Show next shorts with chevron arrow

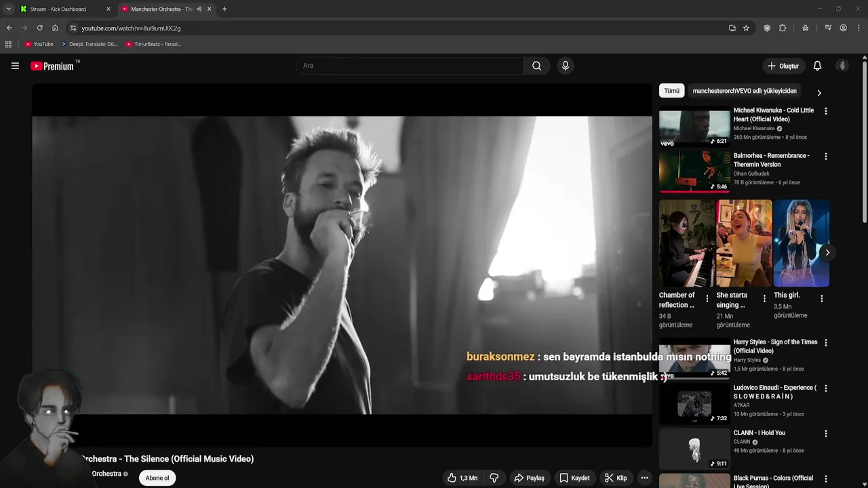827,253
